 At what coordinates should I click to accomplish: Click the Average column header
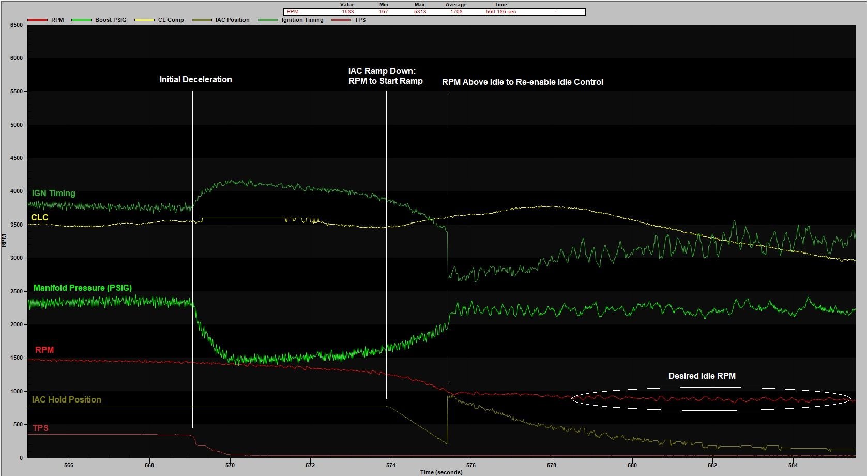(x=455, y=4)
